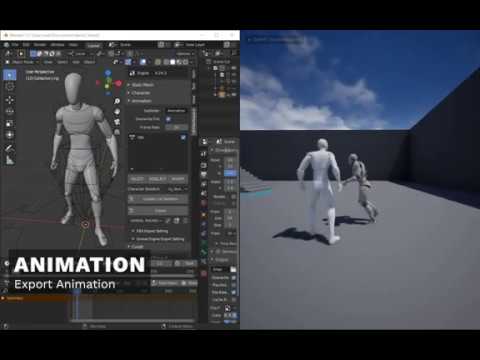Image resolution: width=480 pixels, height=360 pixels.
Task: Click the Blender logo in the menu bar
Action: pos(6,45)
